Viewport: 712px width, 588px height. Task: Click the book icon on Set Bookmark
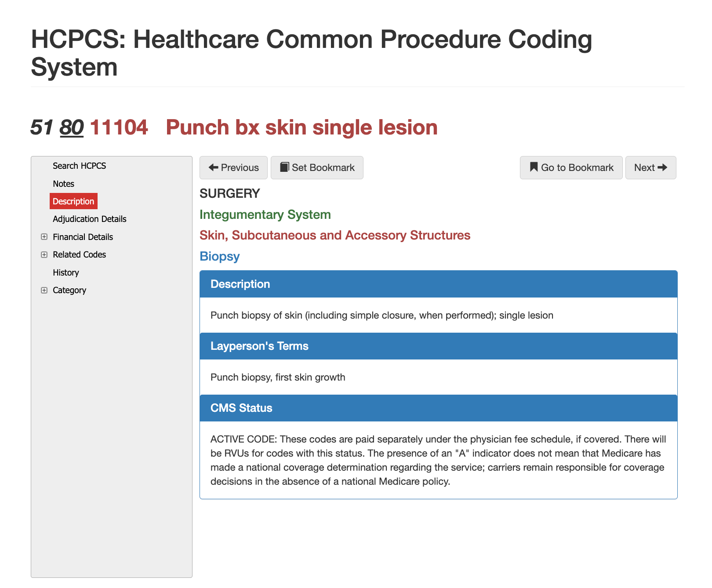click(284, 167)
